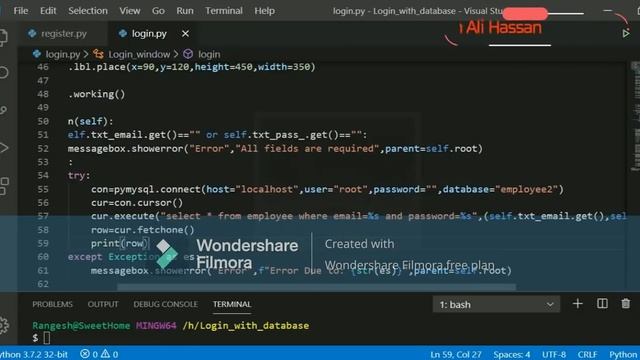640x360 pixels.
Task: Open the Extensions view
Action: click(x=3, y=186)
